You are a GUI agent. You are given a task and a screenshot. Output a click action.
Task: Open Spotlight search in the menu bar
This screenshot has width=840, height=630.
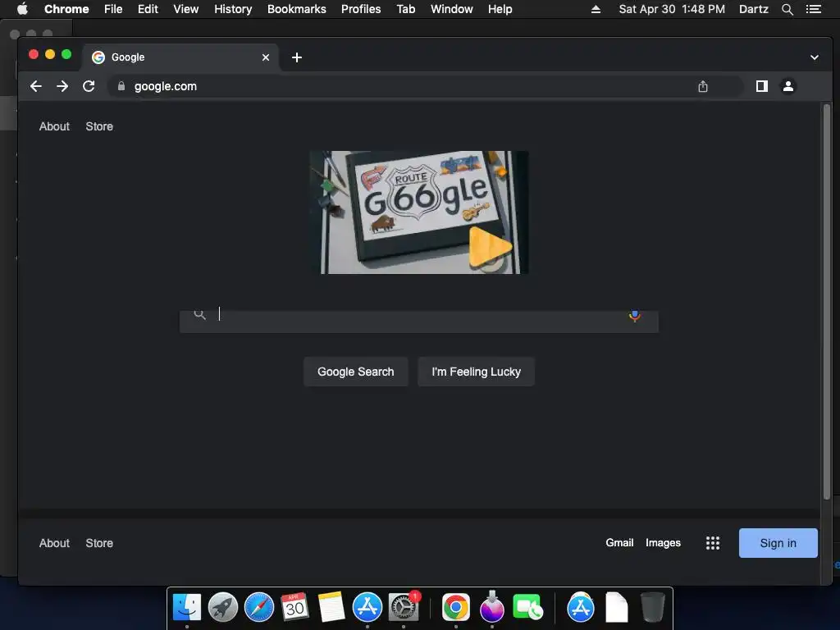click(787, 10)
